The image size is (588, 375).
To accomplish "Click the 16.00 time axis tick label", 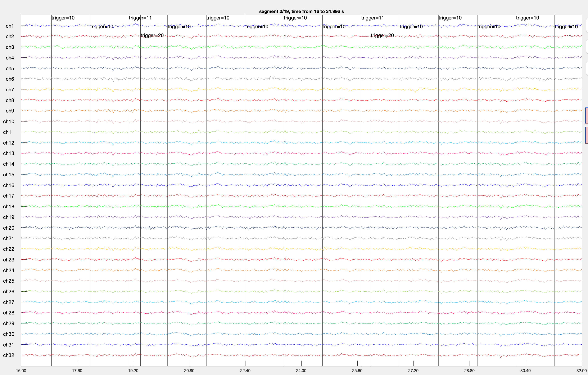I will pos(21,371).
